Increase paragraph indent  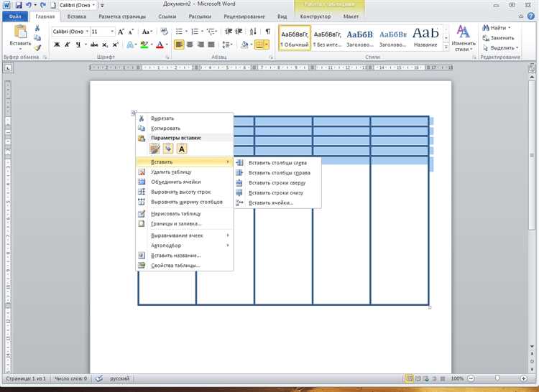[239, 32]
